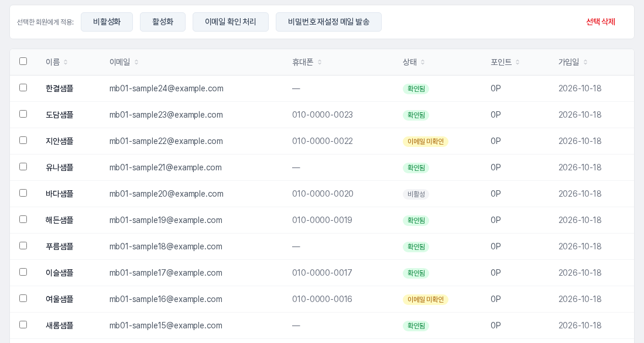
Task: Click email mb01-sample19@example.com
Action: point(166,219)
